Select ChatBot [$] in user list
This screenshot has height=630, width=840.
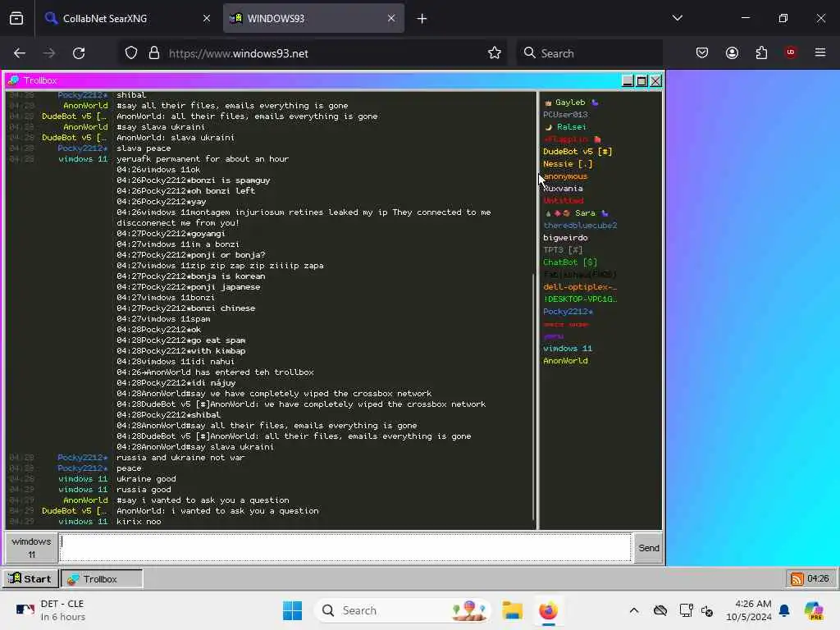[x=570, y=262]
